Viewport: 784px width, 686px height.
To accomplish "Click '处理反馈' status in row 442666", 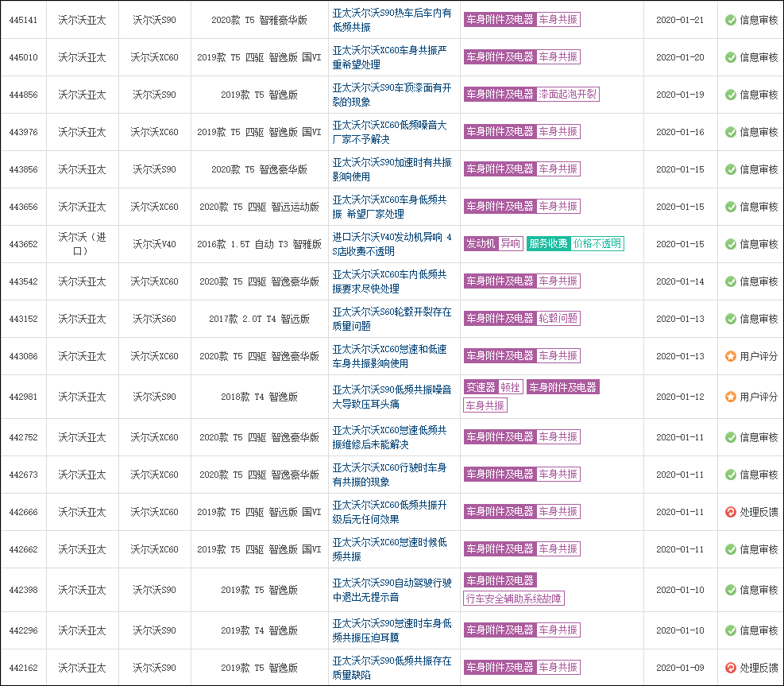I will (x=759, y=512).
